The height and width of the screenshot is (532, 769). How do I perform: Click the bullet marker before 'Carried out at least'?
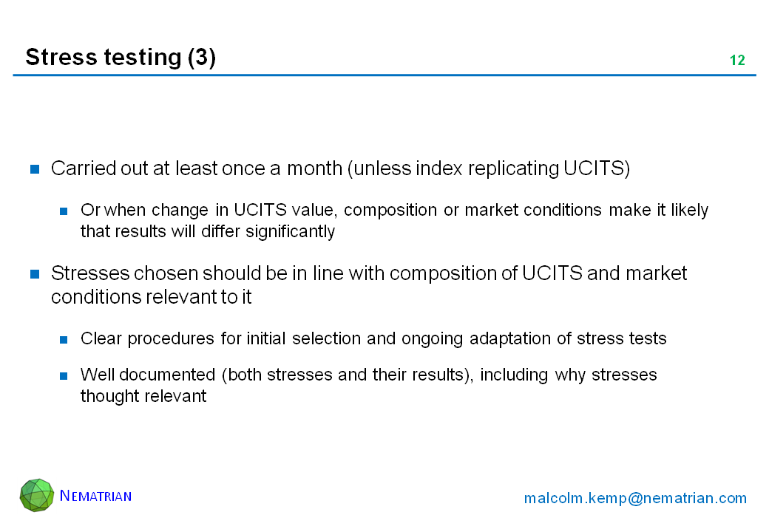(35, 169)
